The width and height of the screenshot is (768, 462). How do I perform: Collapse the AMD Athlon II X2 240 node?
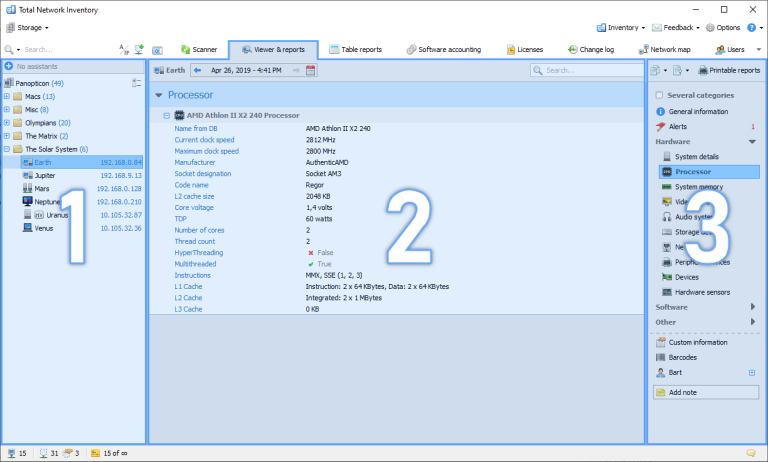[x=167, y=116]
